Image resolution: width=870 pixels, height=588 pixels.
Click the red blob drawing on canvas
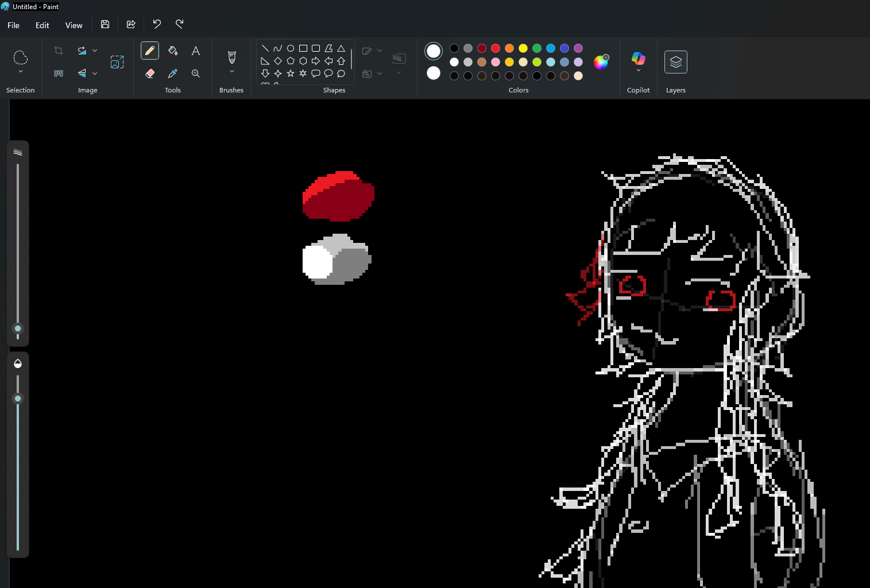pos(338,196)
